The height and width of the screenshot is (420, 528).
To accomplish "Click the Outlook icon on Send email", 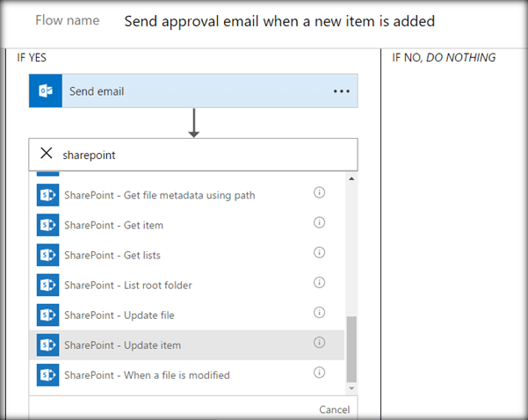I will [45, 91].
